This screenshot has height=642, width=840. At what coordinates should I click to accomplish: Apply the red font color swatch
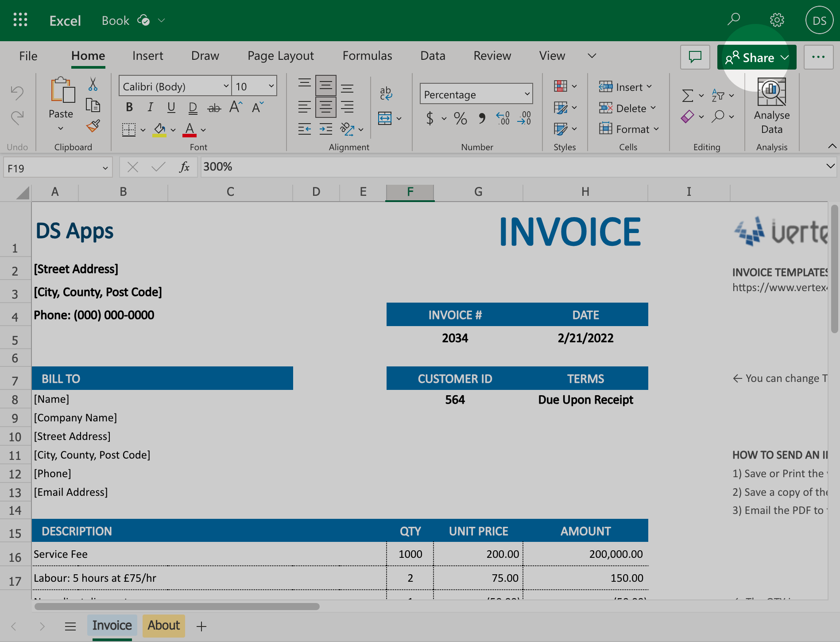(x=190, y=129)
